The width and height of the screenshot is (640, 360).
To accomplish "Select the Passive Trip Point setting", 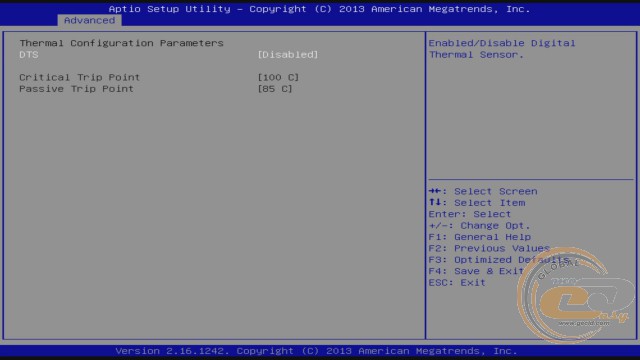I will click(x=76, y=89).
